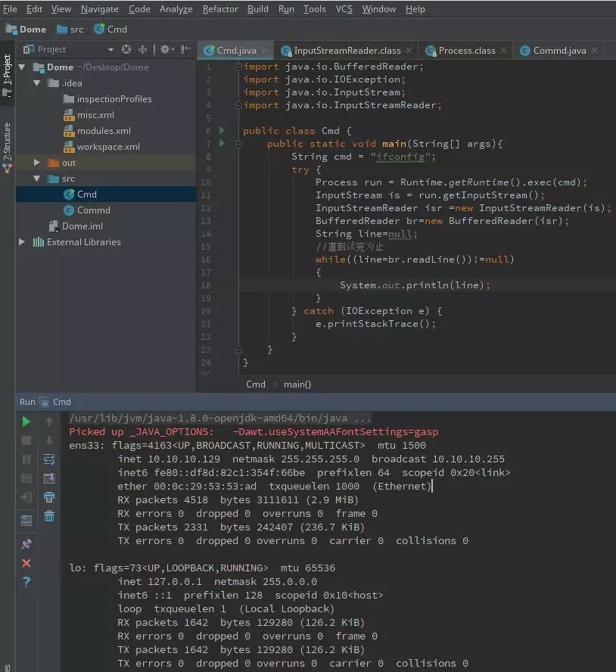Screen dimensions: 616x672
Task: Clear console with trash can icon
Action: 49,516
